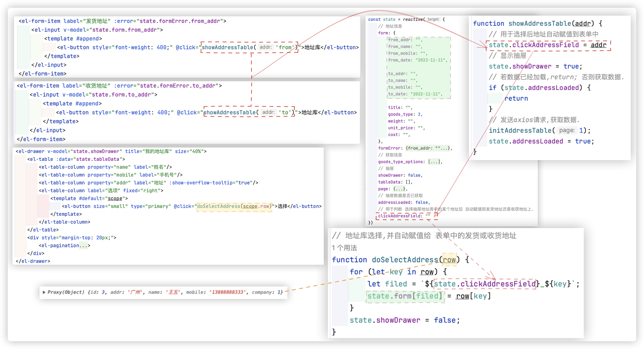Click the "addr:" hint before 'to'
The width and height of the screenshot is (644, 349).
tap(268, 112)
